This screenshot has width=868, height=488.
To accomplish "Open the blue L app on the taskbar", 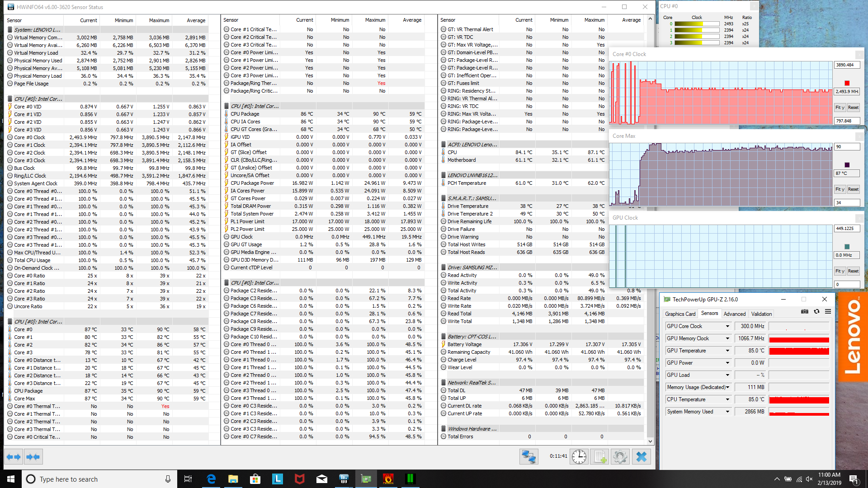I will point(278,479).
